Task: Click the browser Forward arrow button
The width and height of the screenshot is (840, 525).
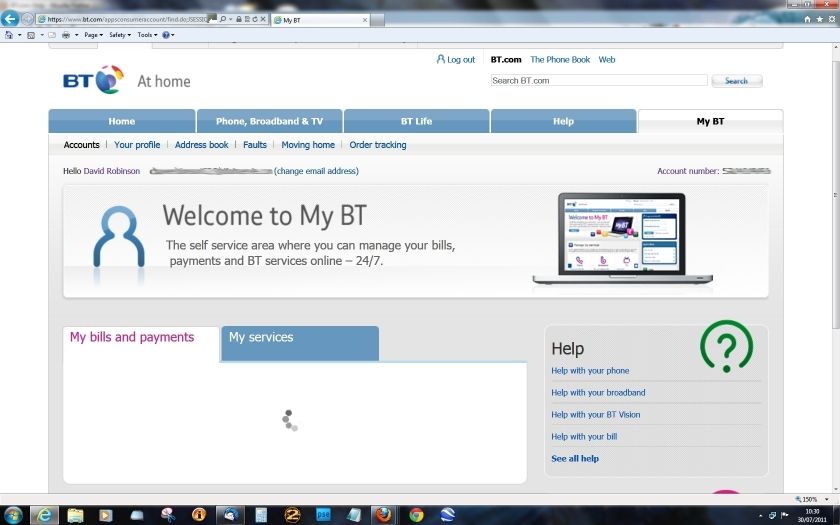Action: coord(27,19)
